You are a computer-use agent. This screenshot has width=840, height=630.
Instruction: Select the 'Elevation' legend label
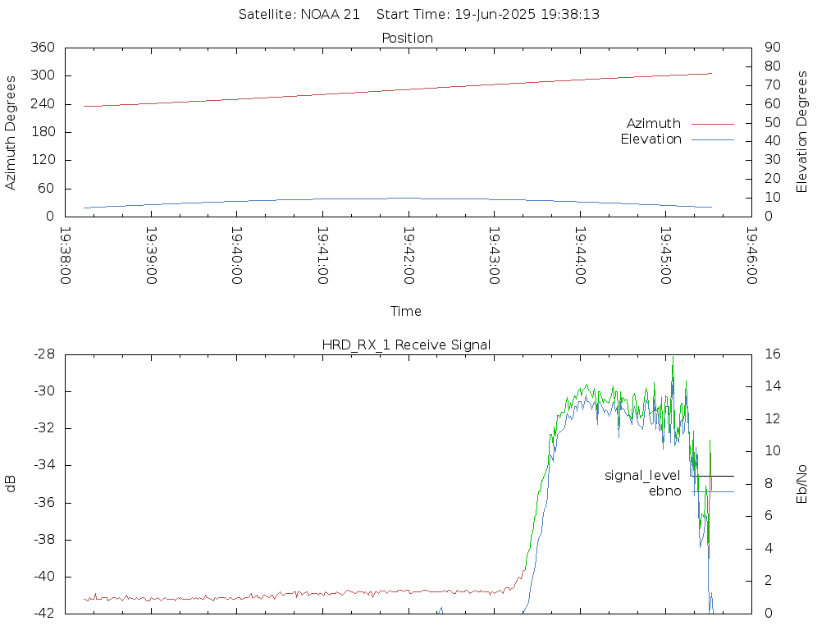tap(651, 139)
